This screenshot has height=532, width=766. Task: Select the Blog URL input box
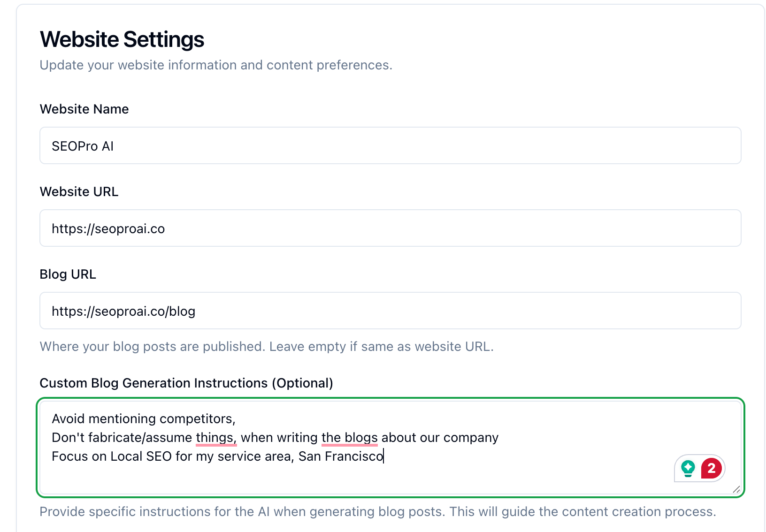tap(390, 311)
